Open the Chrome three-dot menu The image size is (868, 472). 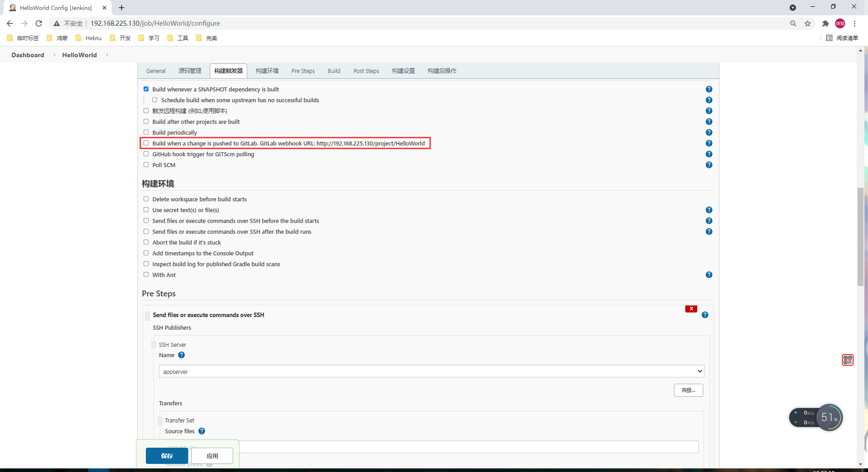click(854, 23)
